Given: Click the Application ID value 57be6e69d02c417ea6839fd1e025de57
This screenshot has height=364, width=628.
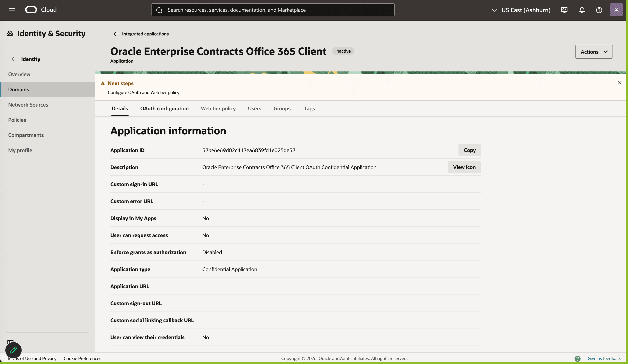Looking at the screenshot, I should click(x=249, y=150).
